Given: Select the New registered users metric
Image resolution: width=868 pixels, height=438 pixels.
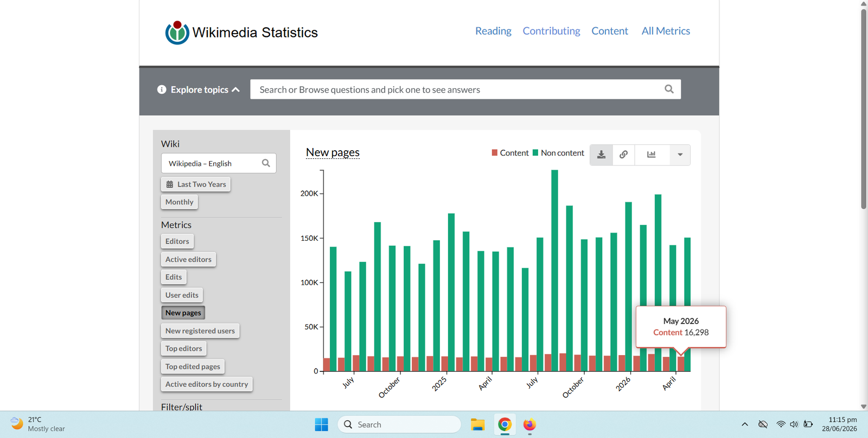Looking at the screenshot, I should [x=200, y=331].
